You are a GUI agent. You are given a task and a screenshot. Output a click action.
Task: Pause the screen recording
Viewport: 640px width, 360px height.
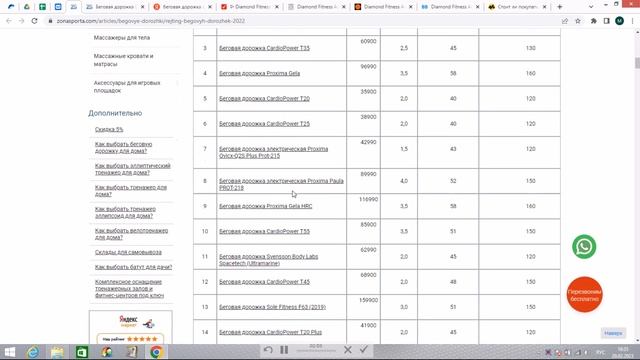click(284, 350)
